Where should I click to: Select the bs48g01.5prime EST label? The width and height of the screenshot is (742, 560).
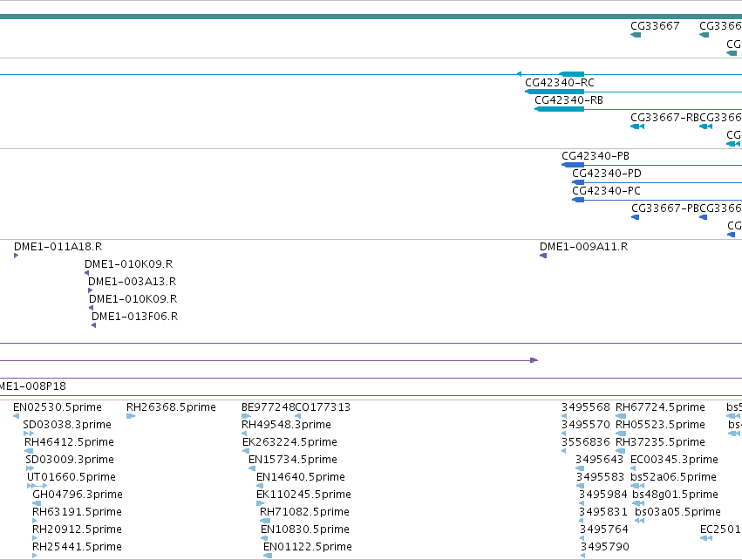[x=675, y=495]
